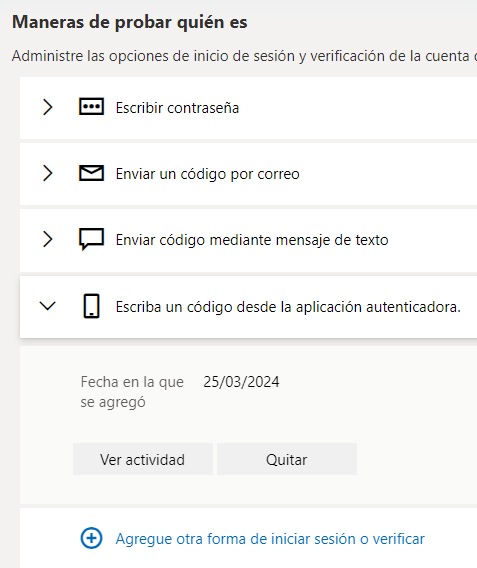This screenshot has width=477, height=568.
Task: Click the envelope mail icon
Action: click(x=91, y=173)
